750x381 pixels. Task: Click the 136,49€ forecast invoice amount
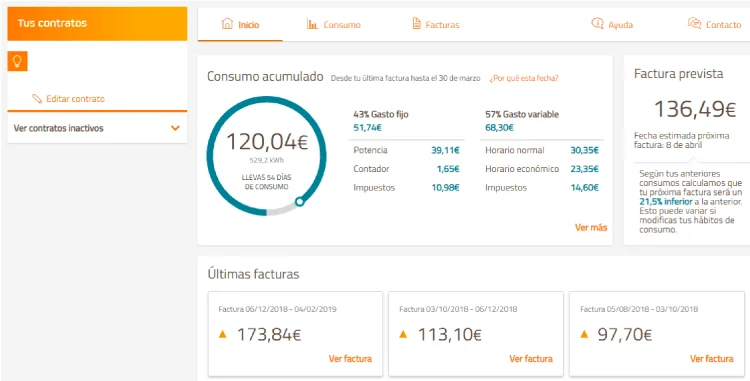(x=695, y=109)
